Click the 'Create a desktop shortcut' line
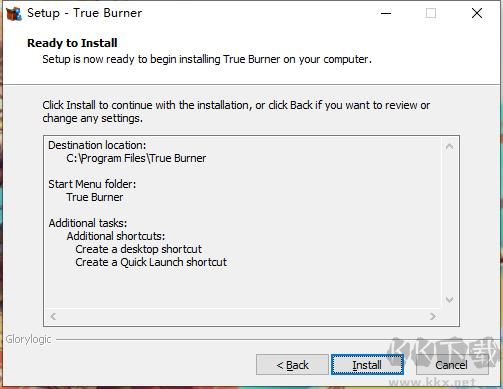The height and width of the screenshot is (389, 503). (138, 249)
